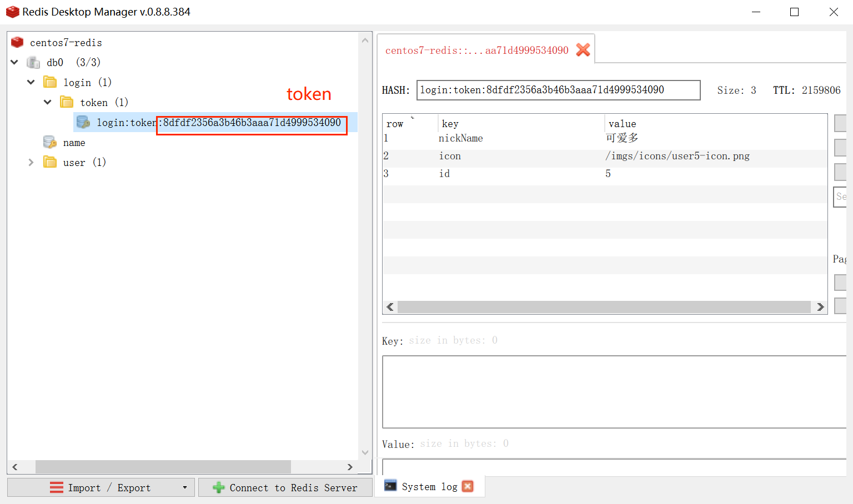The height and width of the screenshot is (504, 853).
Task: Close the System log tab
Action: click(x=468, y=486)
